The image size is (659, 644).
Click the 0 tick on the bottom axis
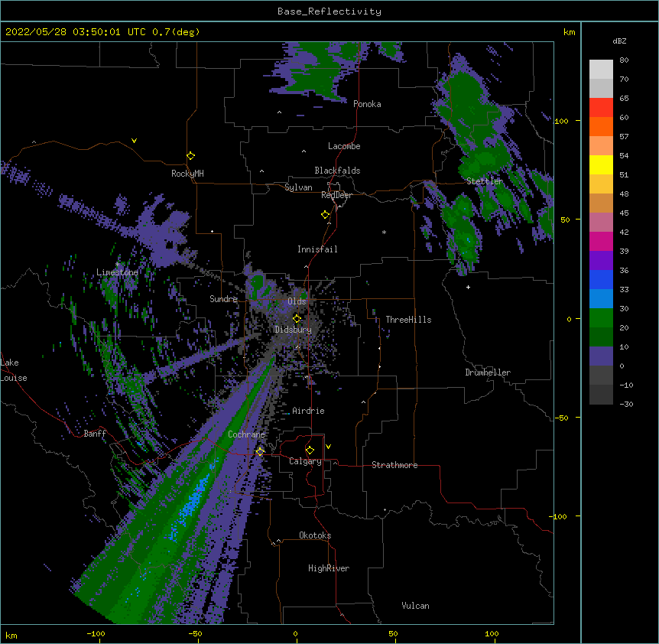(295, 633)
